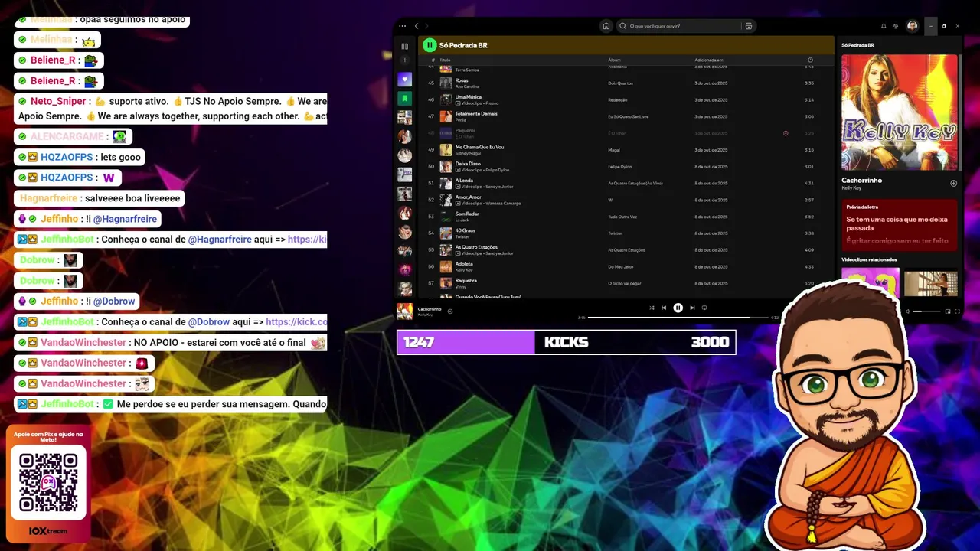The height and width of the screenshot is (551, 980).
Task: Click the 'O que você quer ouvir?' search field
Action: click(679, 26)
